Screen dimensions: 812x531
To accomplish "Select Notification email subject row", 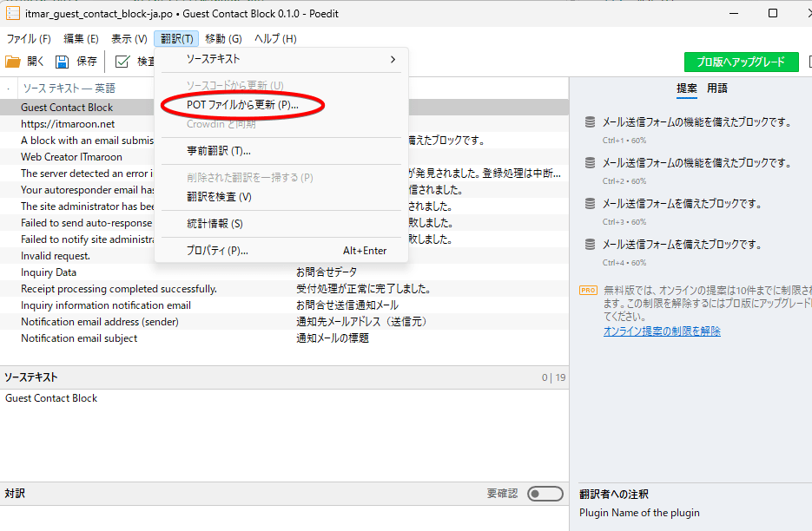I will [284, 338].
